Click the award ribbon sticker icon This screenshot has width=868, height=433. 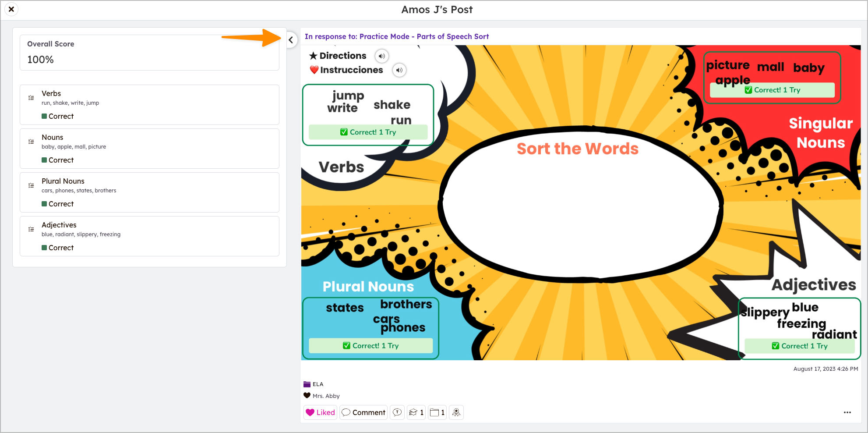pyautogui.click(x=456, y=412)
